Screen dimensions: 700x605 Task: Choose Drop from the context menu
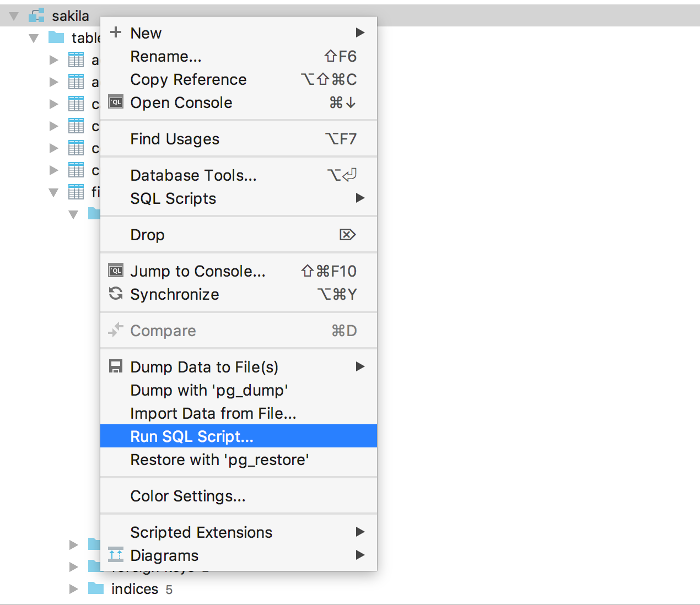pos(239,235)
